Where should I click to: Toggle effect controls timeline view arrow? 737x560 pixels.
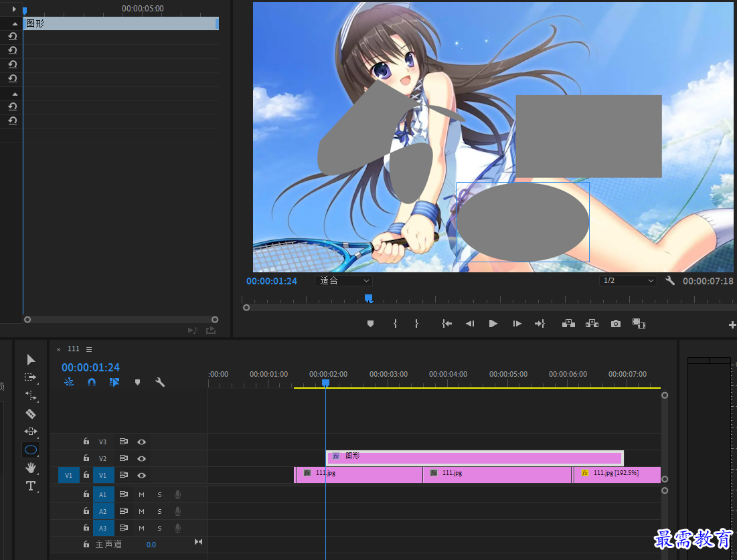coord(14,9)
